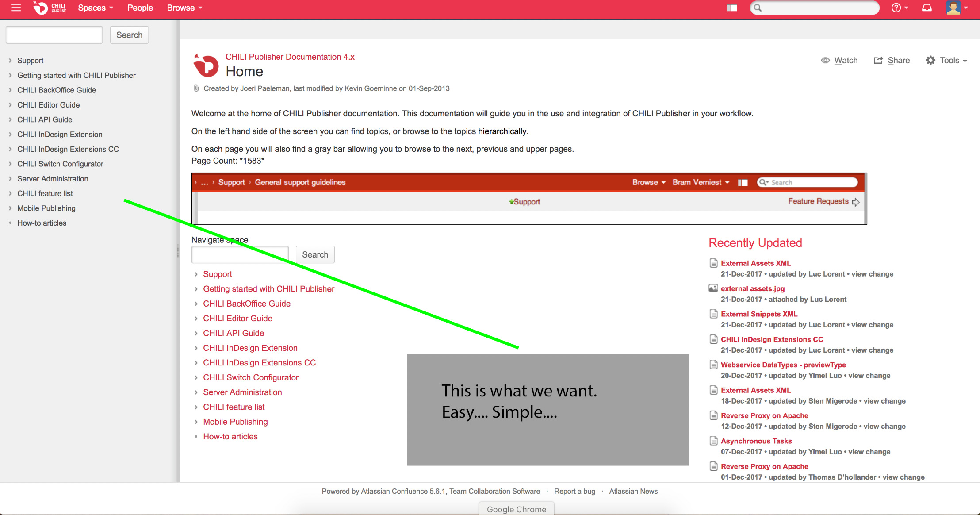Image resolution: width=980 pixels, height=515 pixels.
Task: Expand Support in left sidebar tree
Action: 10,60
